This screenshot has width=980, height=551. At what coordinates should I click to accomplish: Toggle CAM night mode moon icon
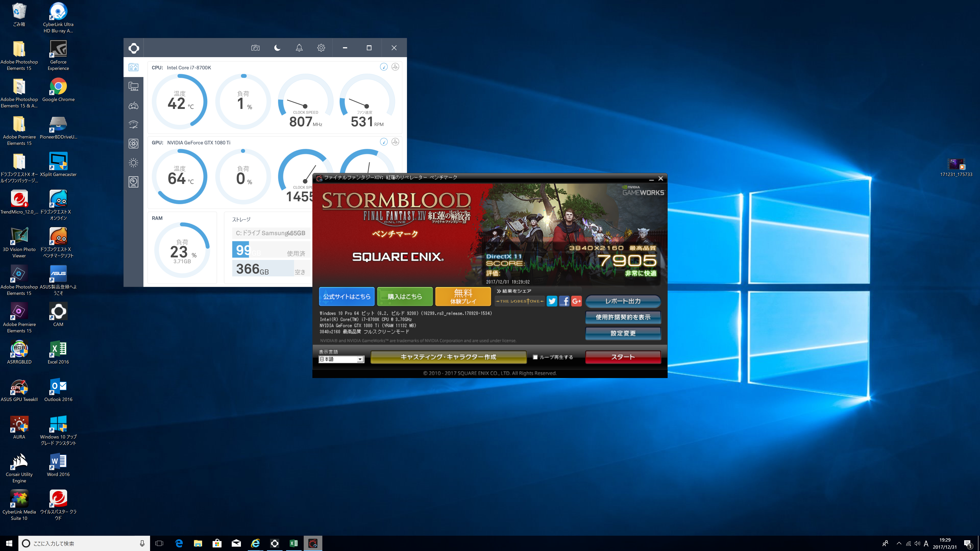coord(277,48)
